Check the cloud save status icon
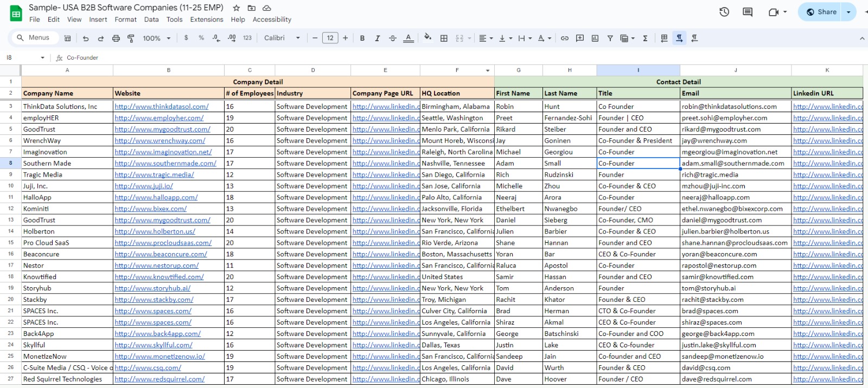868x388 pixels. (x=266, y=8)
